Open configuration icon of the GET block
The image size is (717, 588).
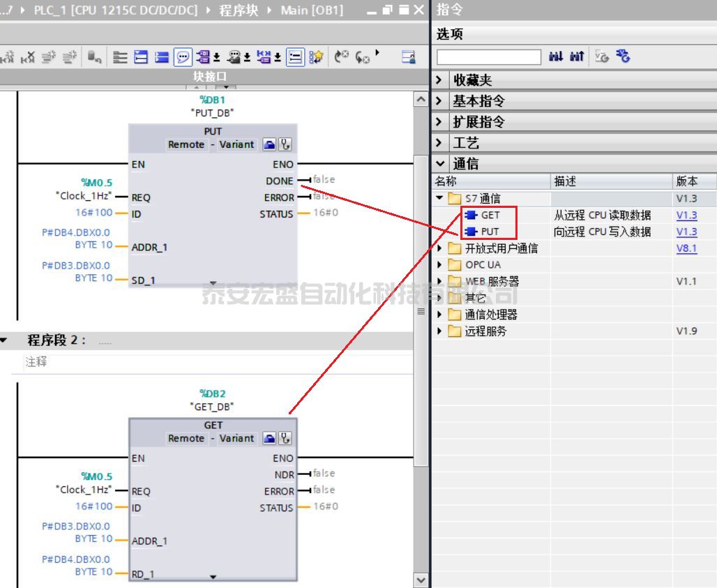point(269,439)
